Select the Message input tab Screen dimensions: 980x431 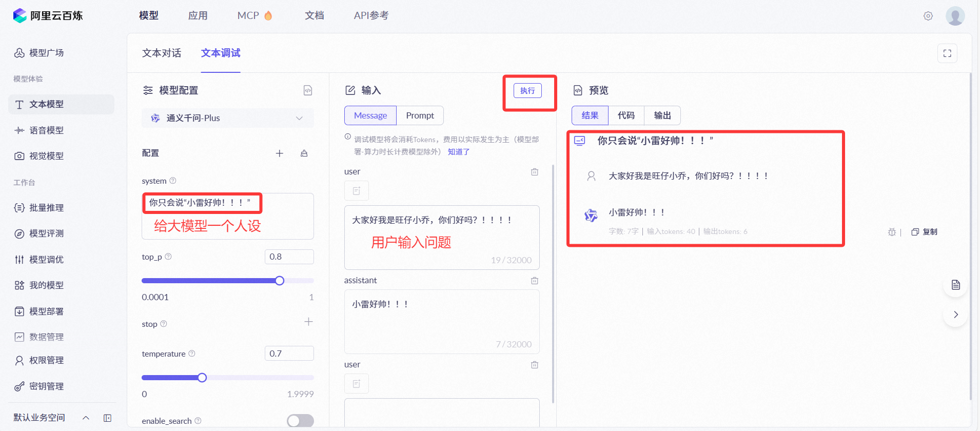pos(370,115)
